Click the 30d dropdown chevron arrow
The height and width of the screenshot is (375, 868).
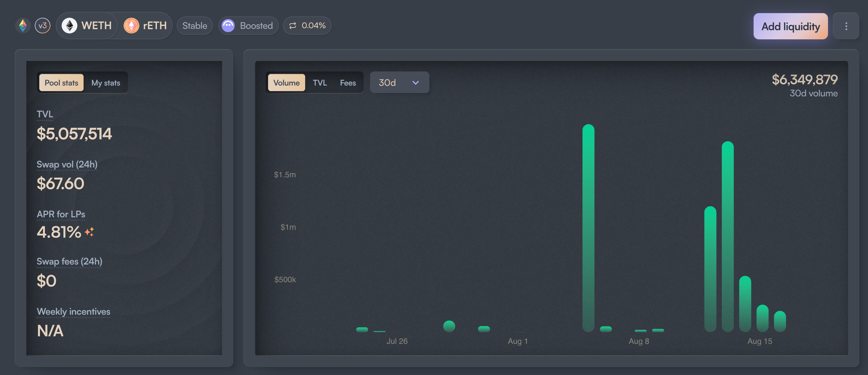(x=415, y=83)
